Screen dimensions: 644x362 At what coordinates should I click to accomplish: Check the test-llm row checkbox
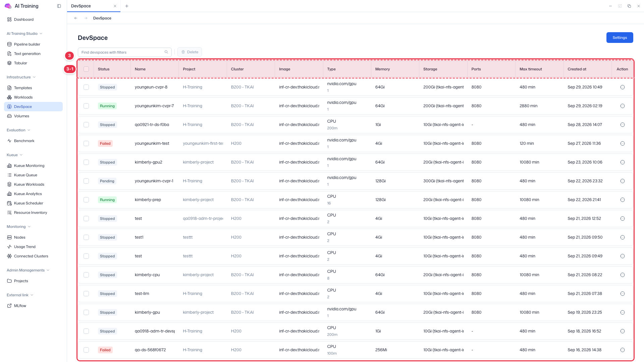click(x=86, y=294)
